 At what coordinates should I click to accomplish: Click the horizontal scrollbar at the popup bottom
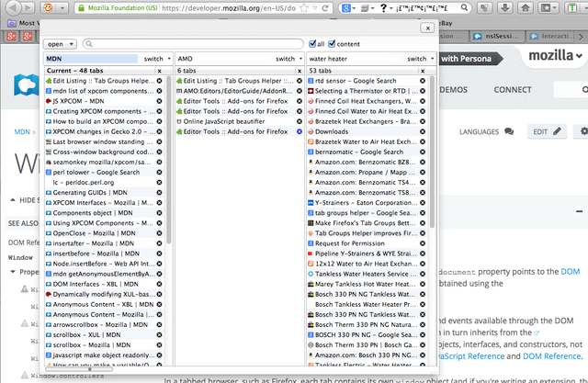[79, 369]
